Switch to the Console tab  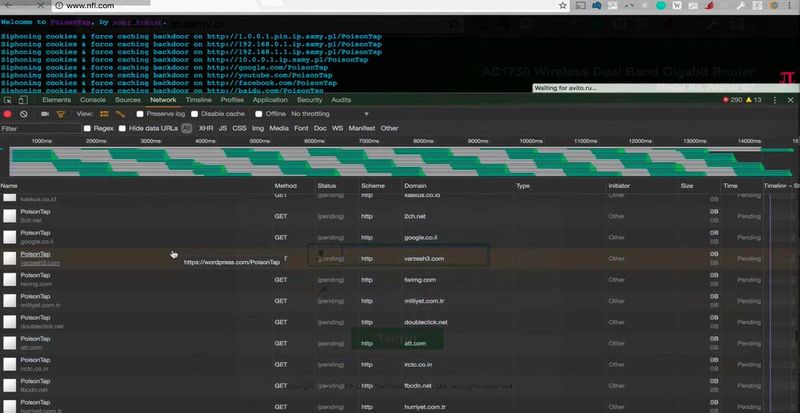pos(93,100)
